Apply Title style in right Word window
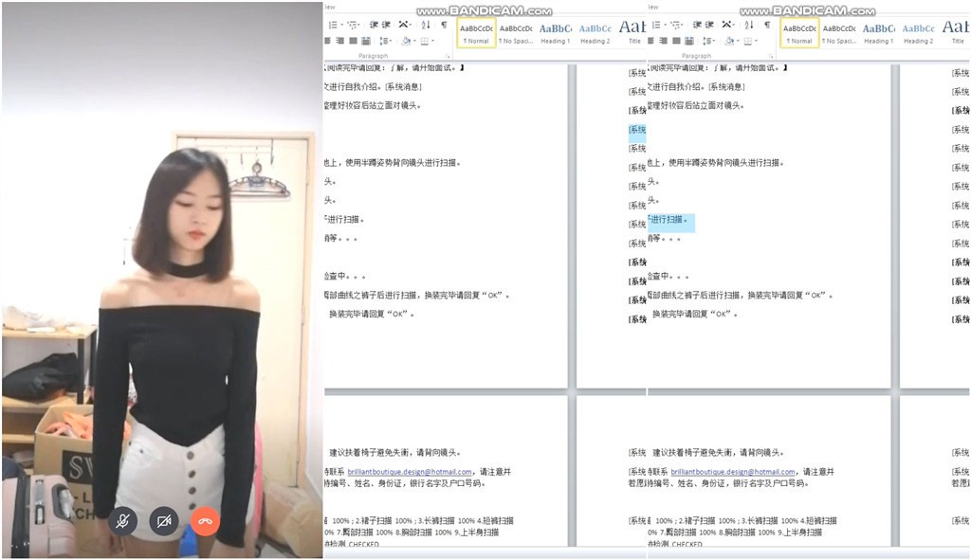 pyautogui.click(x=956, y=33)
